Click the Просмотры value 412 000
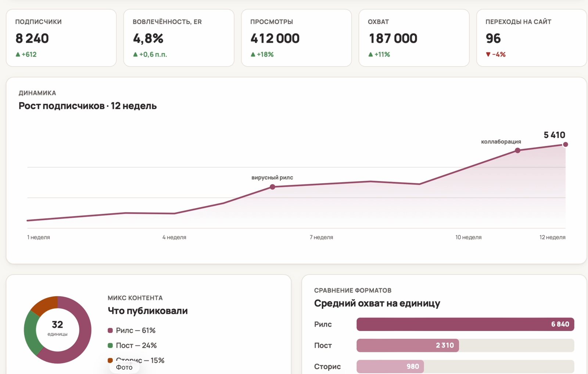This screenshot has height=374, width=588. (275, 38)
